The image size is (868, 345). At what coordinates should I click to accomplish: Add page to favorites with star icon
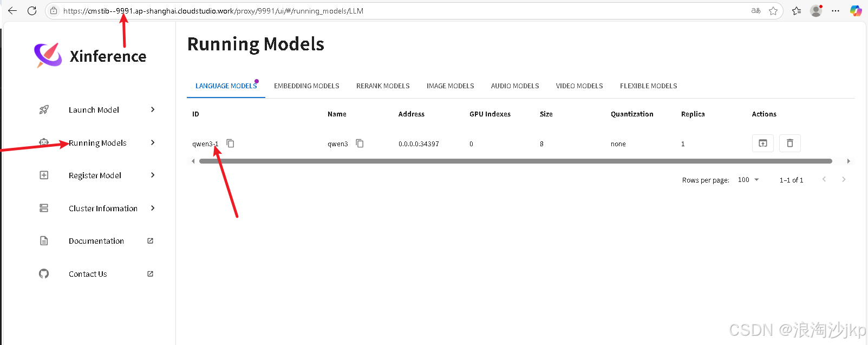(773, 11)
